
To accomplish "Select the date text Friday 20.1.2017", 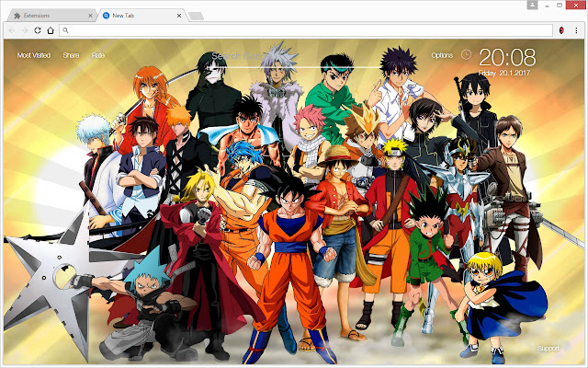I will (504, 73).
